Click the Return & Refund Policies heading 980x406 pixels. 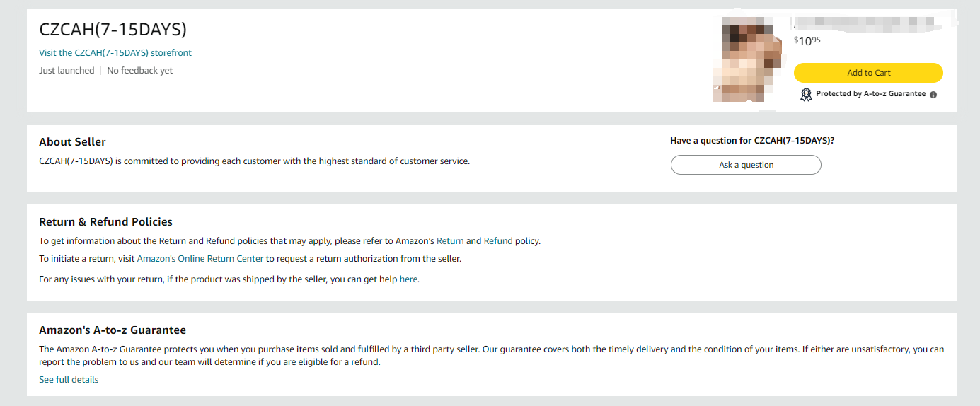coord(105,222)
